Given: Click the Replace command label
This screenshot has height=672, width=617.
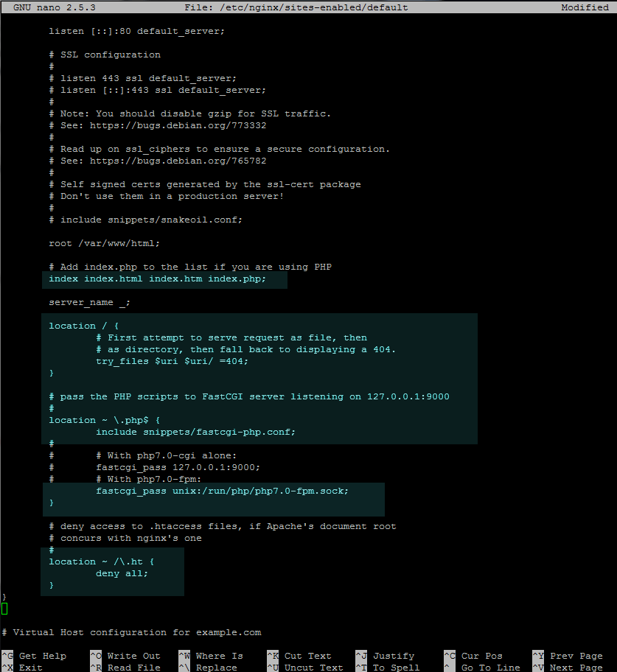Looking at the screenshot, I should (218, 667).
